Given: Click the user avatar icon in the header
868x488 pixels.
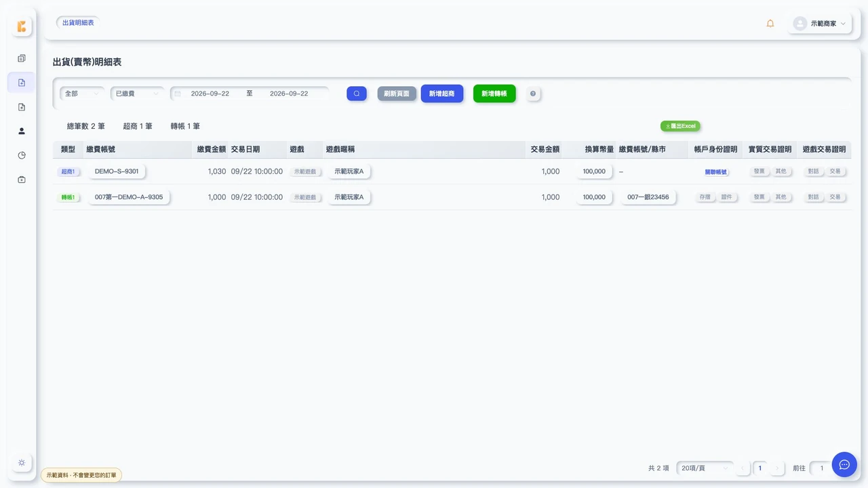Looking at the screenshot, I should (800, 23).
